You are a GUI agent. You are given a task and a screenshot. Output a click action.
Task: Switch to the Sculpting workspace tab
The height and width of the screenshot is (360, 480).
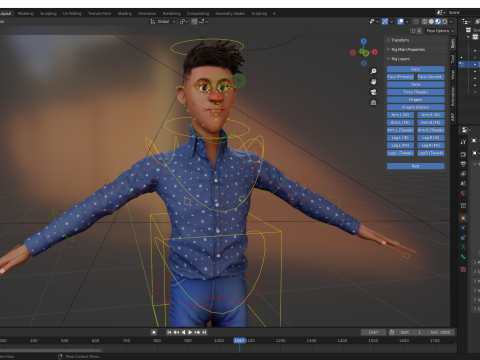click(x=48, y=13)
